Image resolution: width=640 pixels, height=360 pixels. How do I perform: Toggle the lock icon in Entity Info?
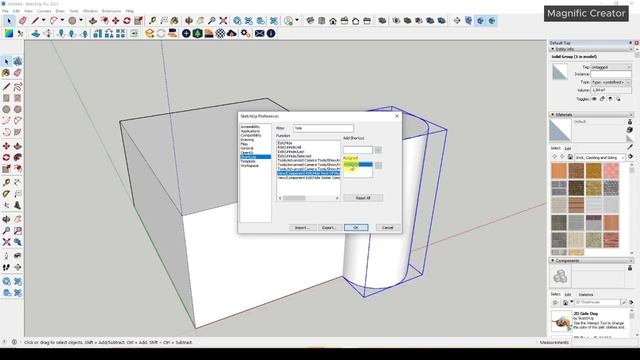602,99
